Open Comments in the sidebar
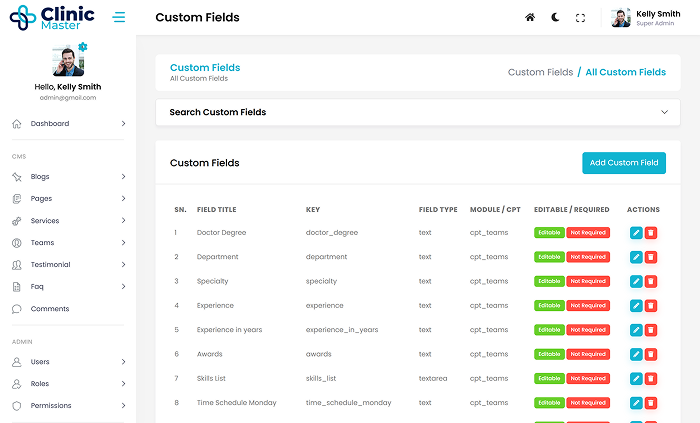This screenshot has width=700, height=423. tap(50, 309)
